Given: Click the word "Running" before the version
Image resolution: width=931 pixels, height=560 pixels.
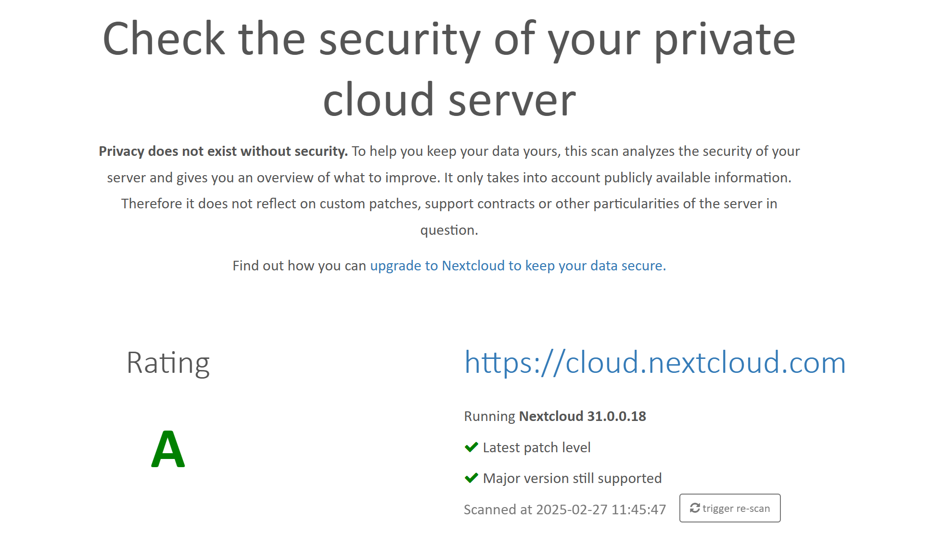Looking at the screenshot, I should tap(489, 416).
